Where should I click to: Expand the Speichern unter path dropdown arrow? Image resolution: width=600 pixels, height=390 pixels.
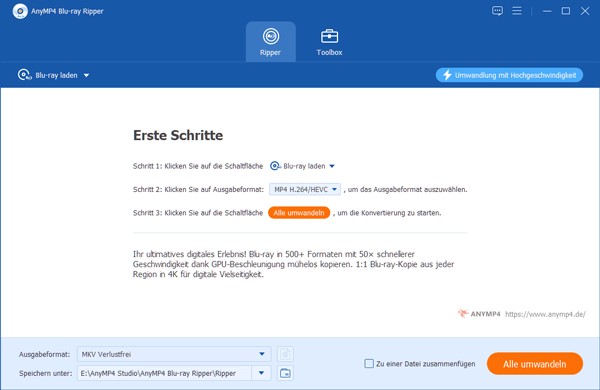click(261, 373)
